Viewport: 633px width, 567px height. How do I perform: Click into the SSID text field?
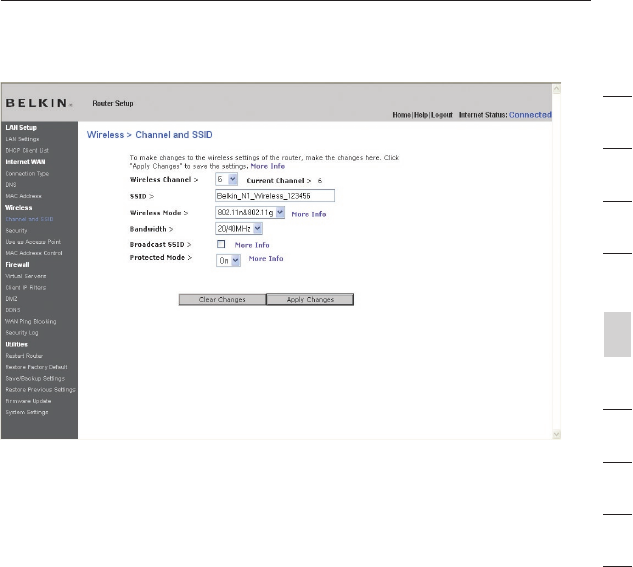(274, 195)
